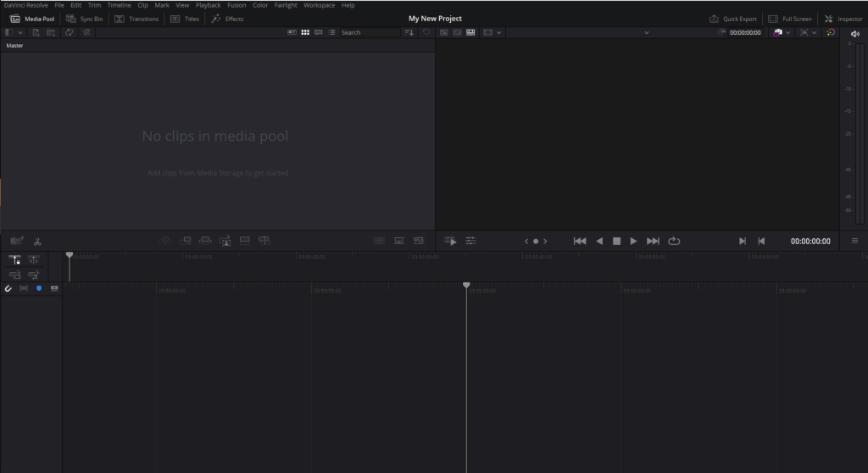The image size is (868, 473).
Task: Click the media pool Search field
Action: click(370, 33)
